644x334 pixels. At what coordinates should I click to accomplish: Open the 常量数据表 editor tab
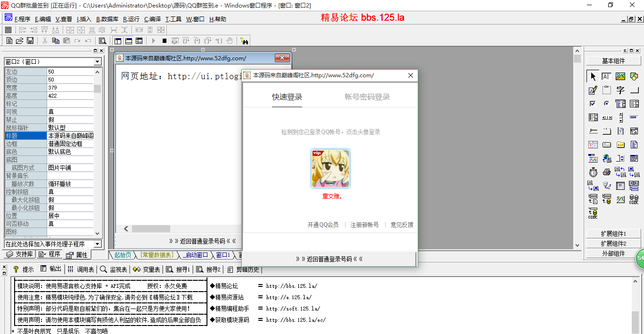[x=157, y=255]
